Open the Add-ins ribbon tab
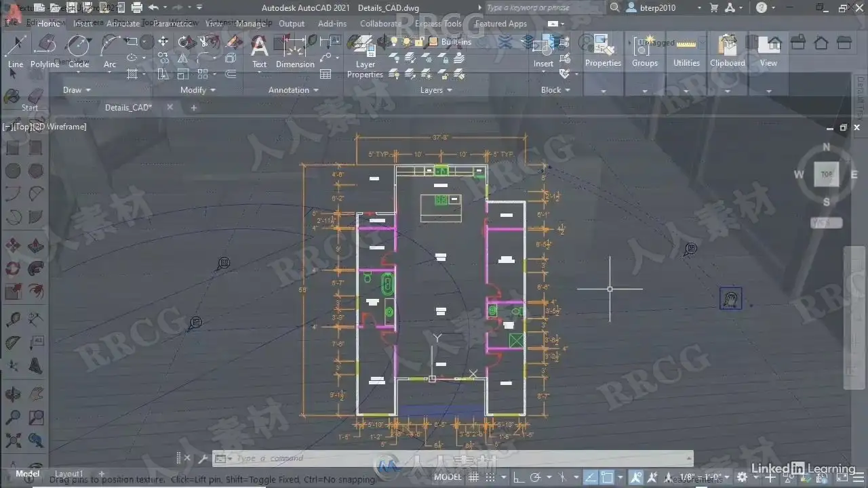868x488 pixels. click(x=332, y=23)
